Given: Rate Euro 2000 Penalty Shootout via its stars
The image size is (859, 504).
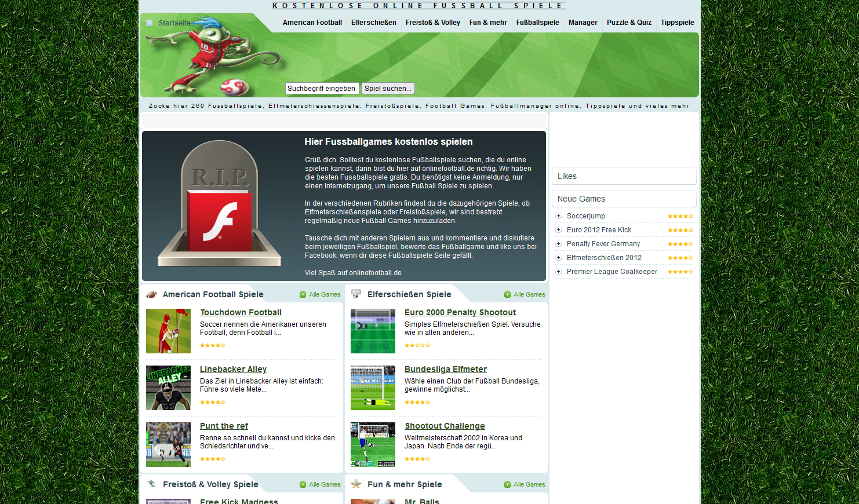Looking at the screenshot, I should [417, 345].
